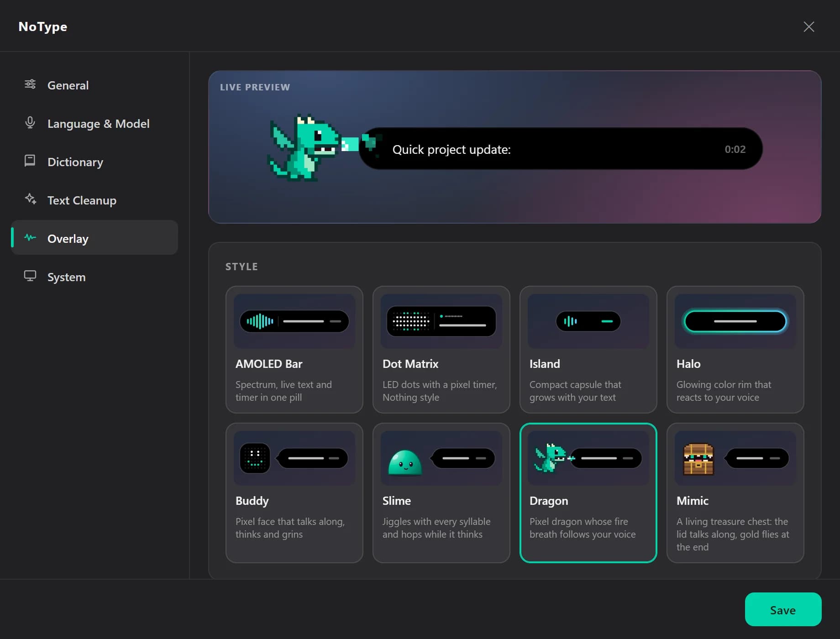
Task: Click the 0:02 timer in preview
Action: pyautogui.click(x=735, y=149)
